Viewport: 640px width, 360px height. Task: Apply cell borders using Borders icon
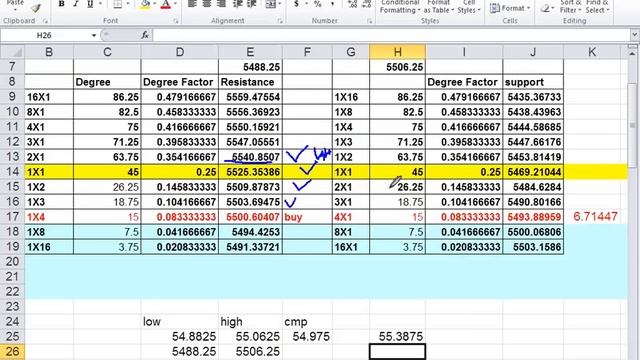(x=118, y=4)
